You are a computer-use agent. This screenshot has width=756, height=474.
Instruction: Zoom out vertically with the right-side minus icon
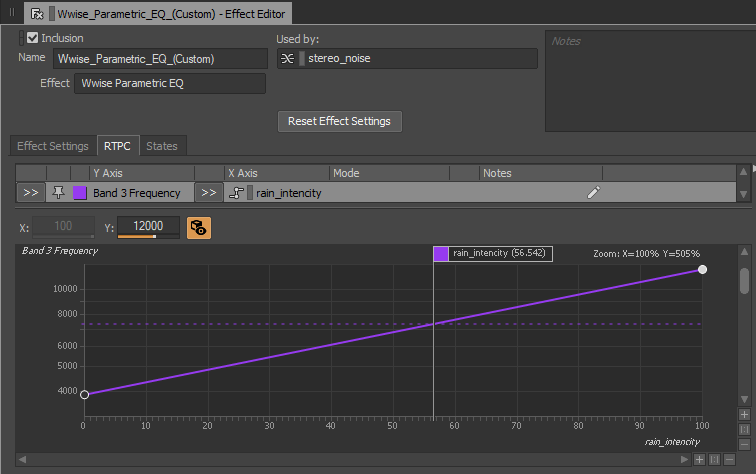(x=744, y=444)
